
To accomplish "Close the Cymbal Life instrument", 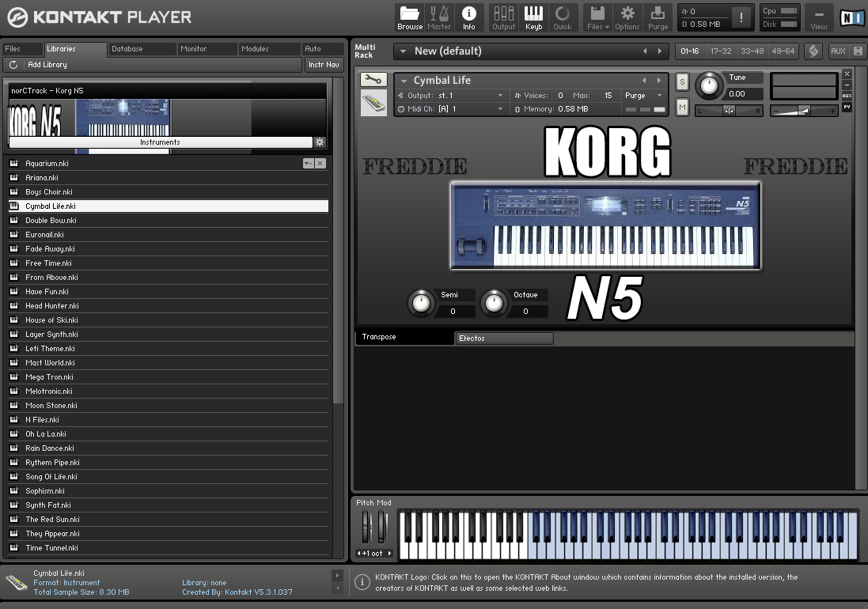I will 847,74.
